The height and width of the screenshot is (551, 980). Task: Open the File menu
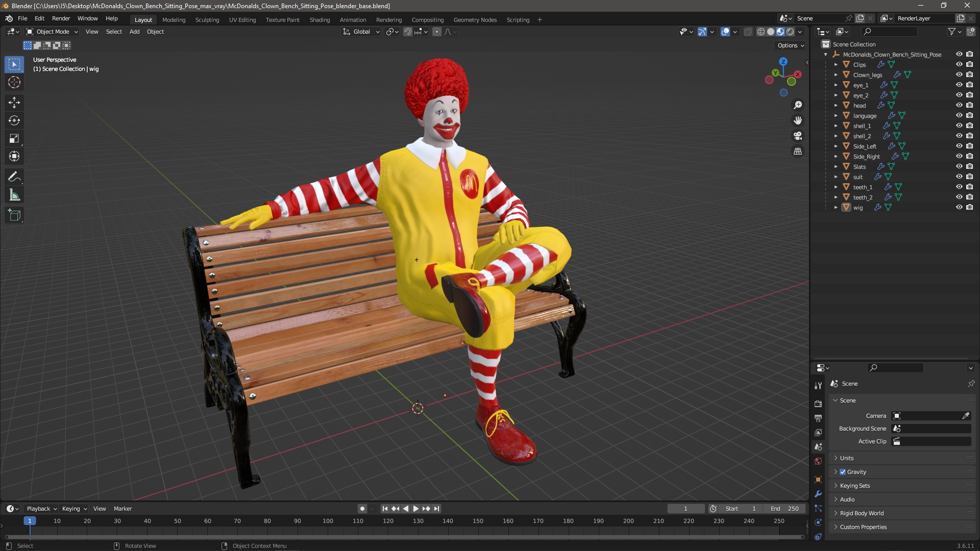pos(22,18)
